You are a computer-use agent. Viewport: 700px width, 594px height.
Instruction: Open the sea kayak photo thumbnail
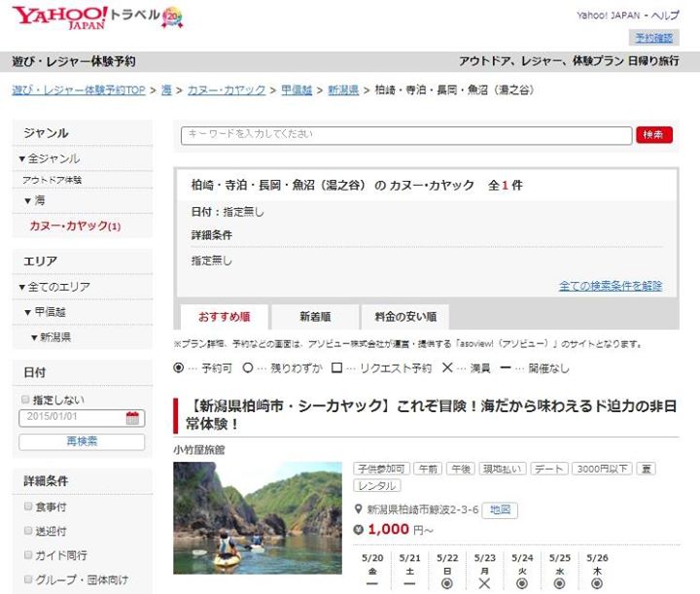[x=258, y=518]
